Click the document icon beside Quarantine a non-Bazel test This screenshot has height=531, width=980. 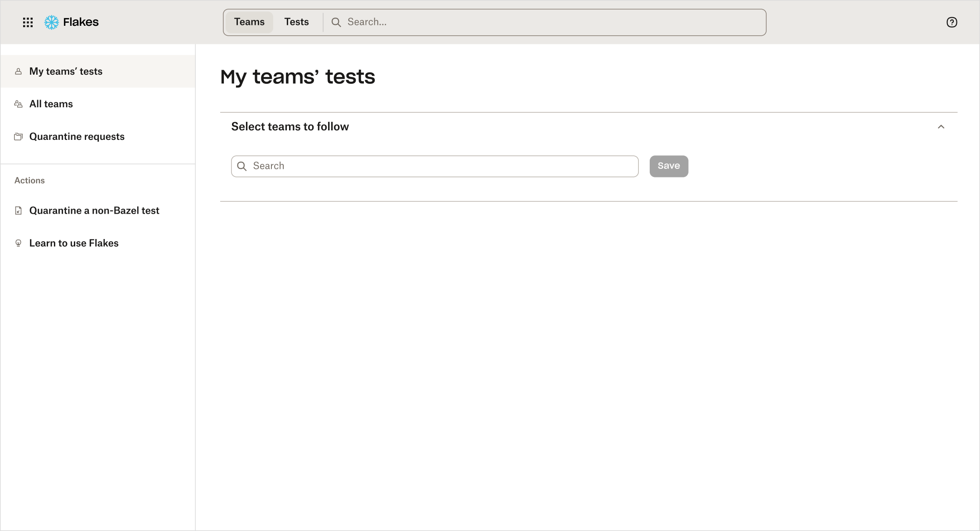[x=19, y=210]
